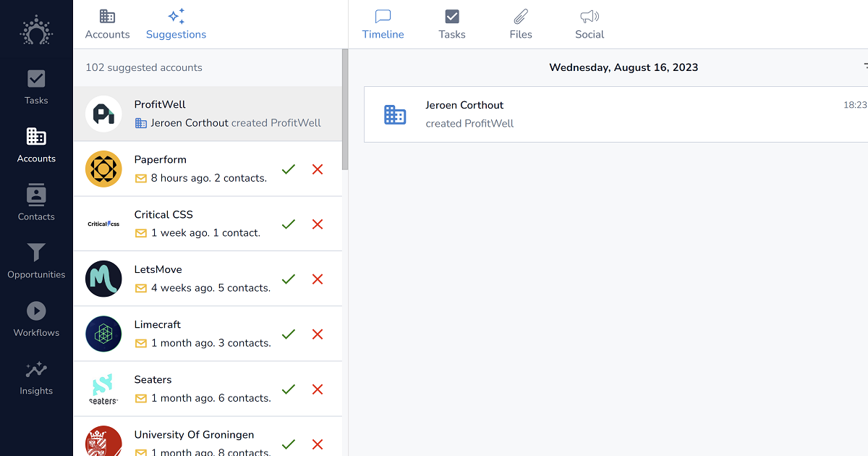Image resolution: width=868 pixels, height=456 pixels.
Task: Go to the Opportunities funnel section
Action: pos(36,261)
